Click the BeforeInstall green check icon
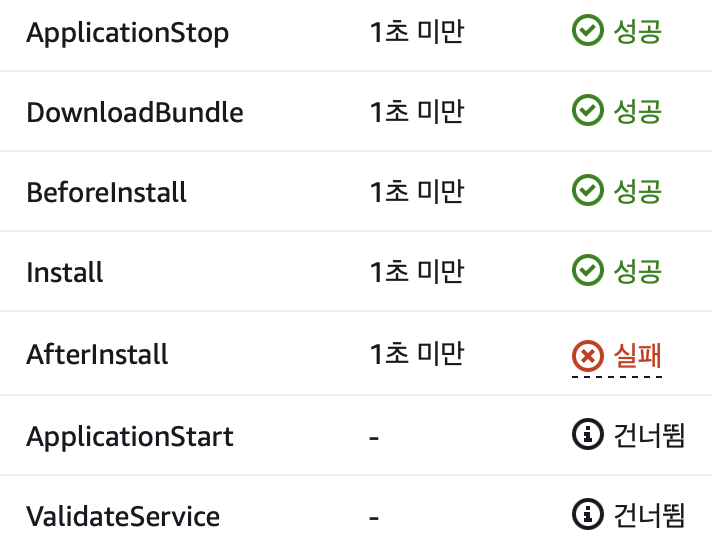Image resolution: width=712 pixels, height=548 pixels. pos(588,190)
